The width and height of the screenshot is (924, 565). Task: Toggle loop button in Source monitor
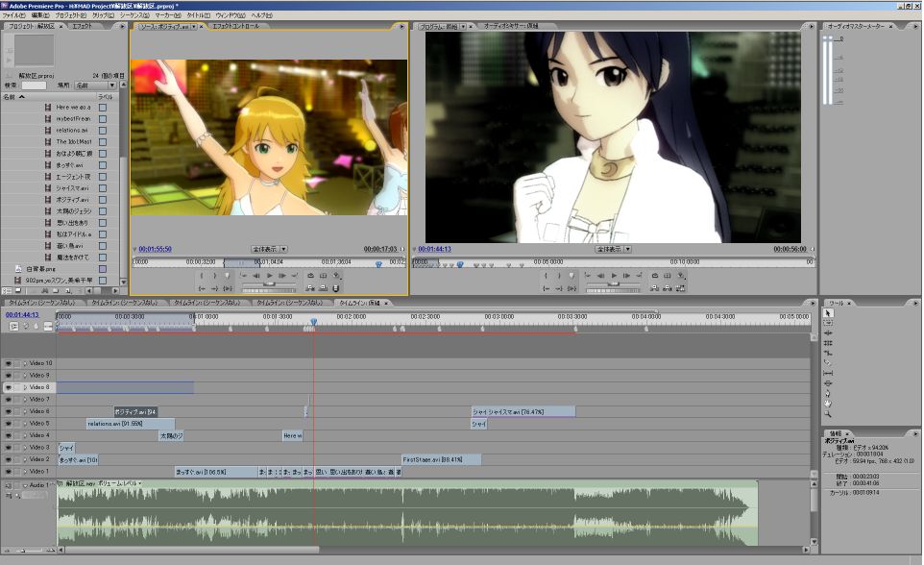pyautogui.click(x=310, y=276)
